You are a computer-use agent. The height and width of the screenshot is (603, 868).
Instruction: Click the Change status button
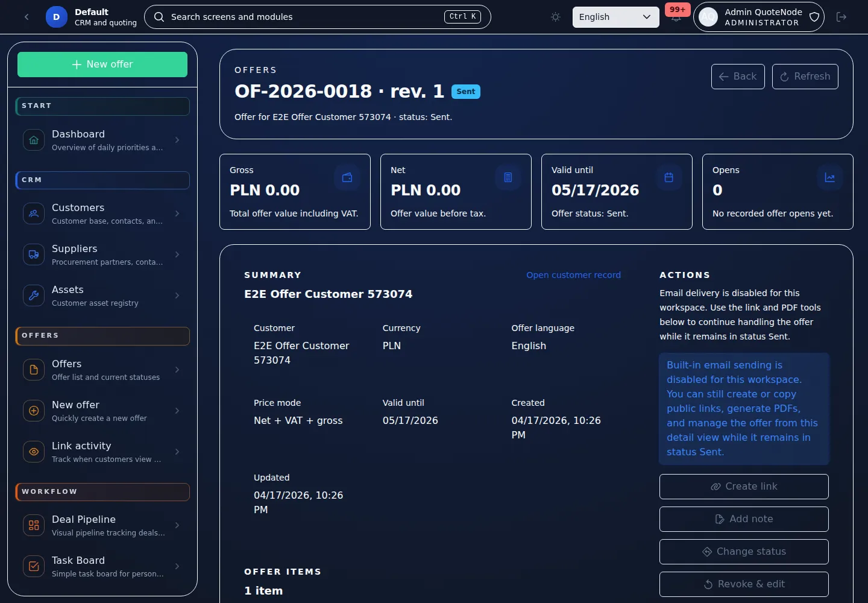(744, 552)
